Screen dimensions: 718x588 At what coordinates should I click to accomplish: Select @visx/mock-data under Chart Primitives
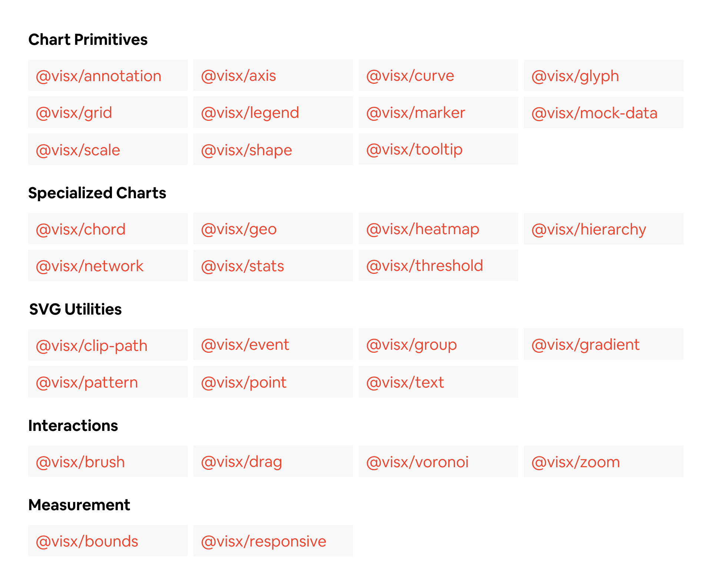click(x=595, y=113)
